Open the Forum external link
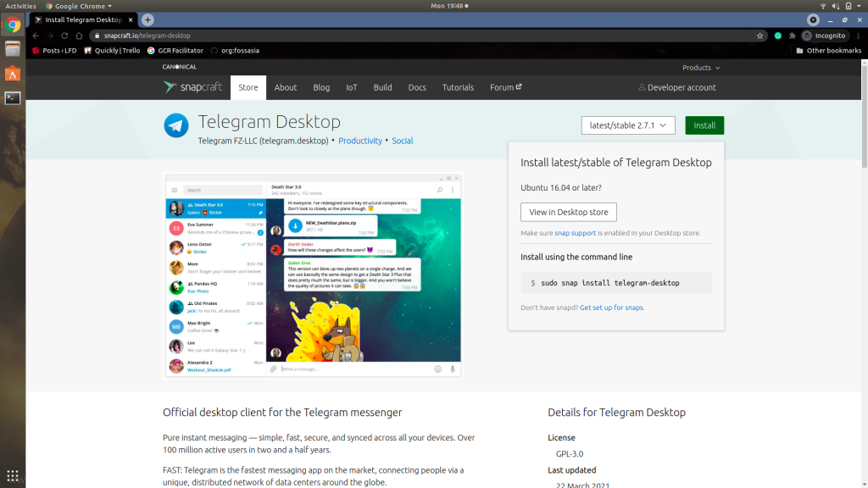The width and height of the screenshot is (868, 488). [505, 87]
